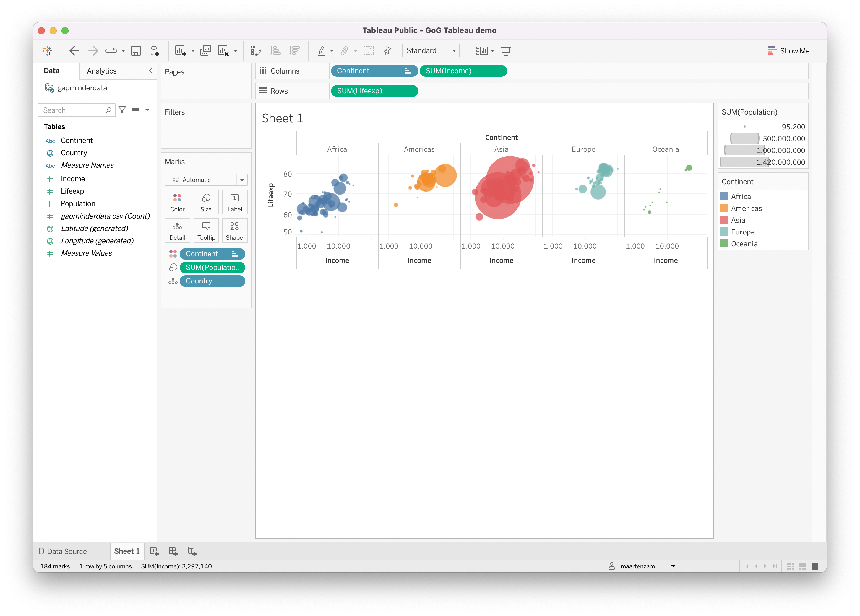Open the Show/Hide Cards dropdown arrow

pos(493,51)
